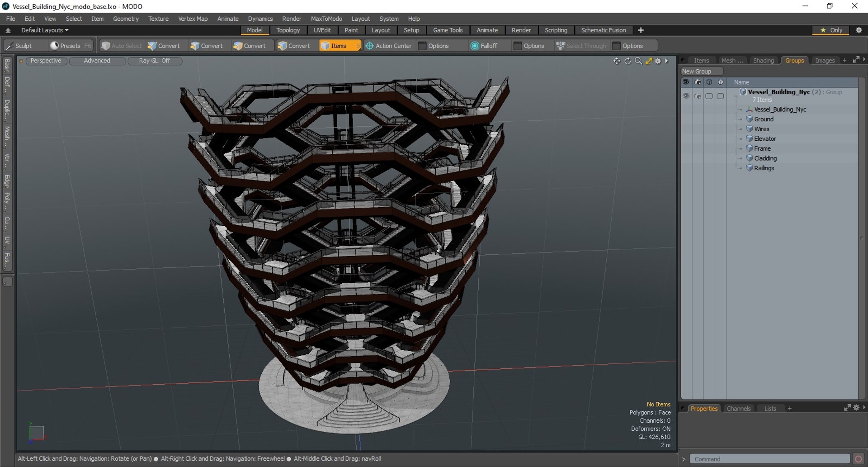Open the Perspective view type dropdown
Viewport: 868px width, 467px height.
(x=46, y=61)
